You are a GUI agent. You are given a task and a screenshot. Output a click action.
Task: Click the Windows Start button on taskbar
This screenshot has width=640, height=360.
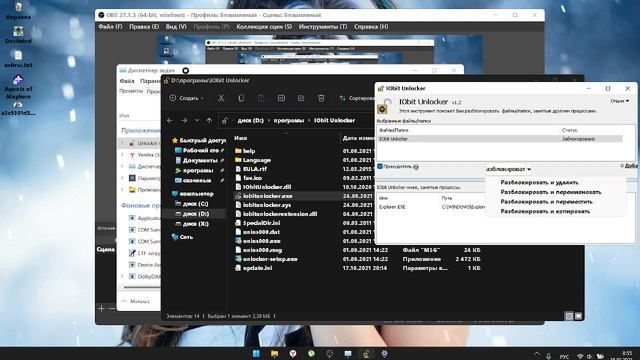(256, 353)
